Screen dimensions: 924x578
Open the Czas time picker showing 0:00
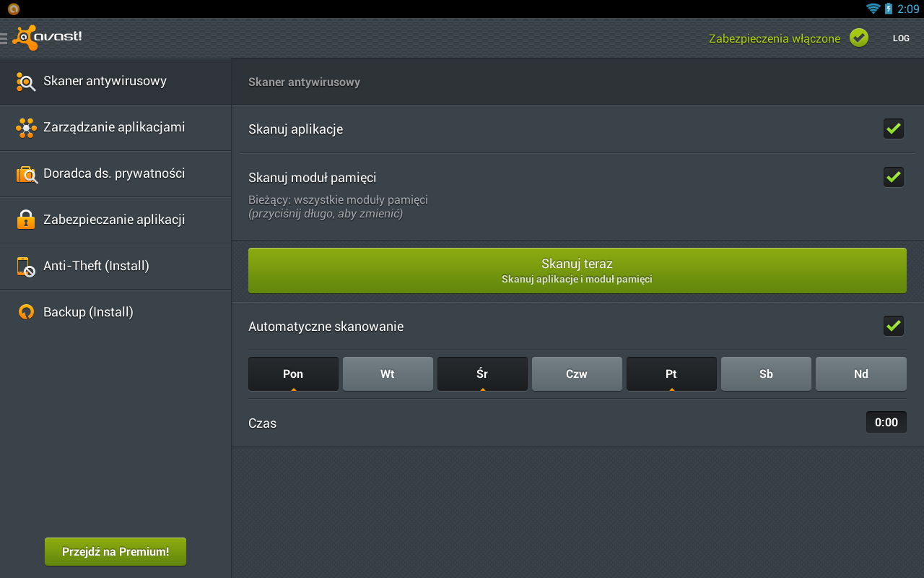(886, 422)
